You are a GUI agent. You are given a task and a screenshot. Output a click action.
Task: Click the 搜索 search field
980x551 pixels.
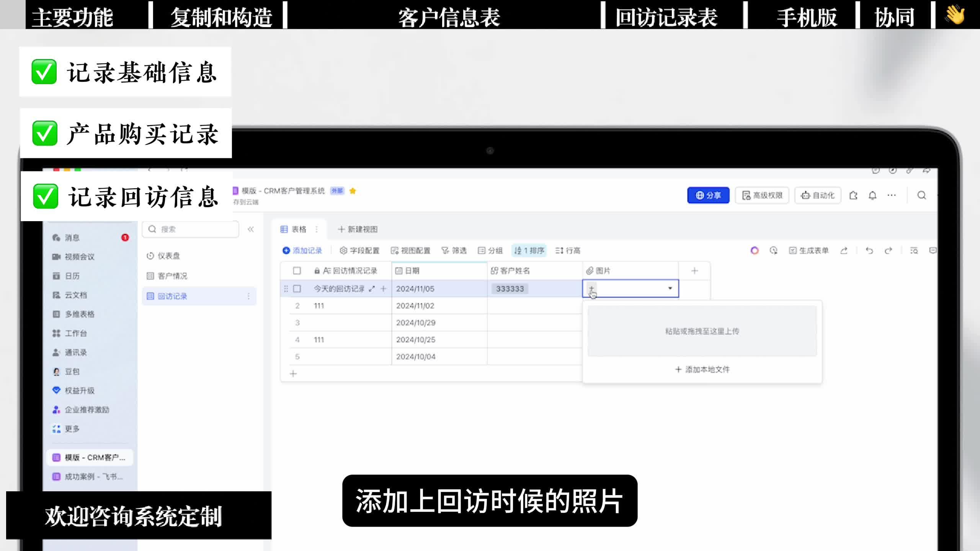[190, 229]
